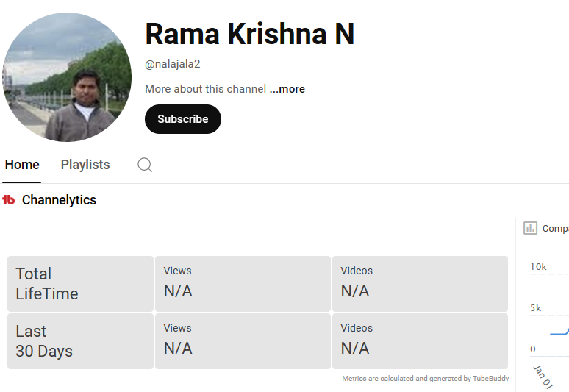Switch to the Playlists tab
This screenshot has width=569, height=392.
pyautogui.click(x=85, y=165)
